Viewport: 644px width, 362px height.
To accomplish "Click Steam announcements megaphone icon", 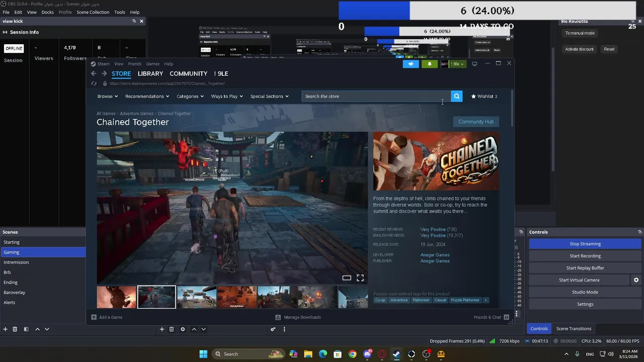I will pos(411,64).
